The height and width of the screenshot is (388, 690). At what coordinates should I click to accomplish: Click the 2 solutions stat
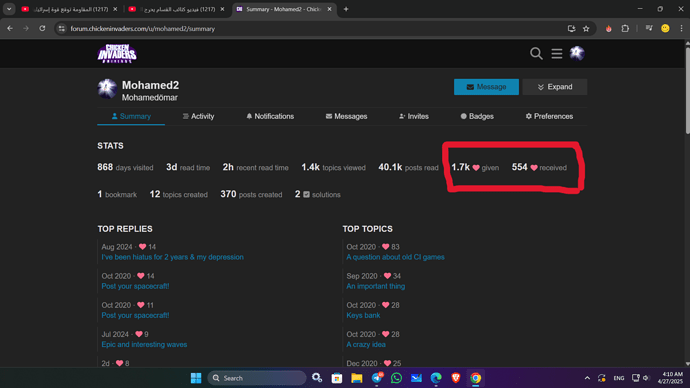pyautogui.click(x=317, y=194)
